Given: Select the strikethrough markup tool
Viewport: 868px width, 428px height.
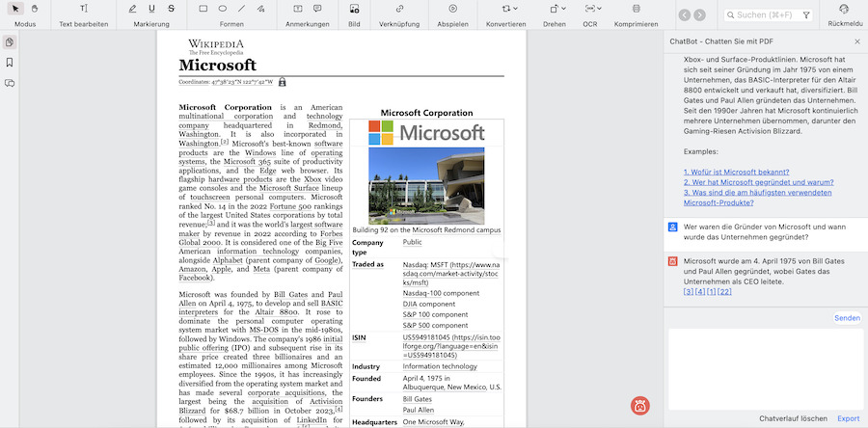Looking at the screenshot, I should [171, 9].
